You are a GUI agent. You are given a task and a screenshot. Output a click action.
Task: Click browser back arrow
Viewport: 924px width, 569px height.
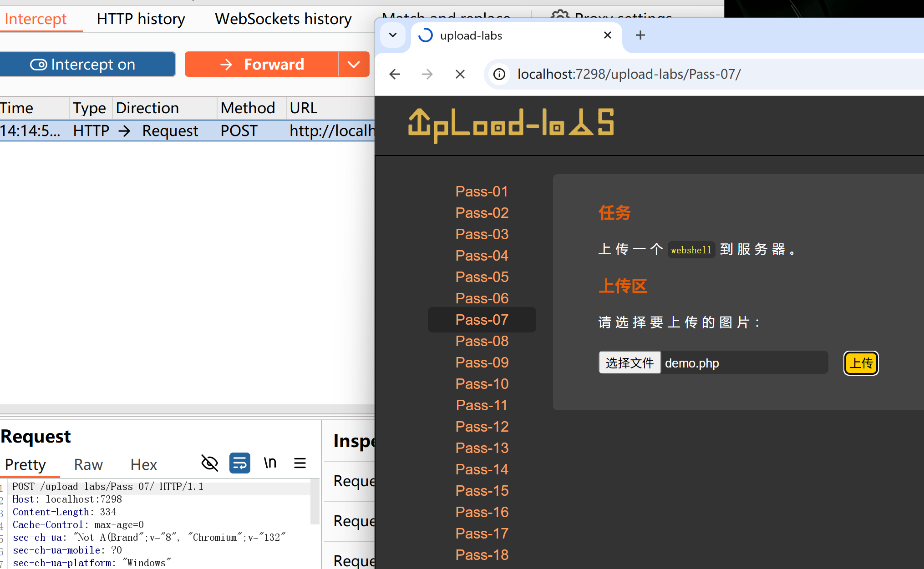tap(395, 74)
